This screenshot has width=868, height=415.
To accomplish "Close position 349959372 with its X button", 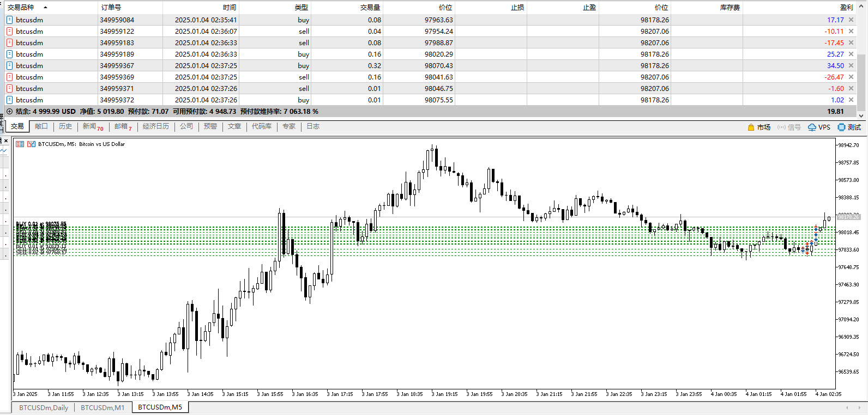I will pos(851,100).
